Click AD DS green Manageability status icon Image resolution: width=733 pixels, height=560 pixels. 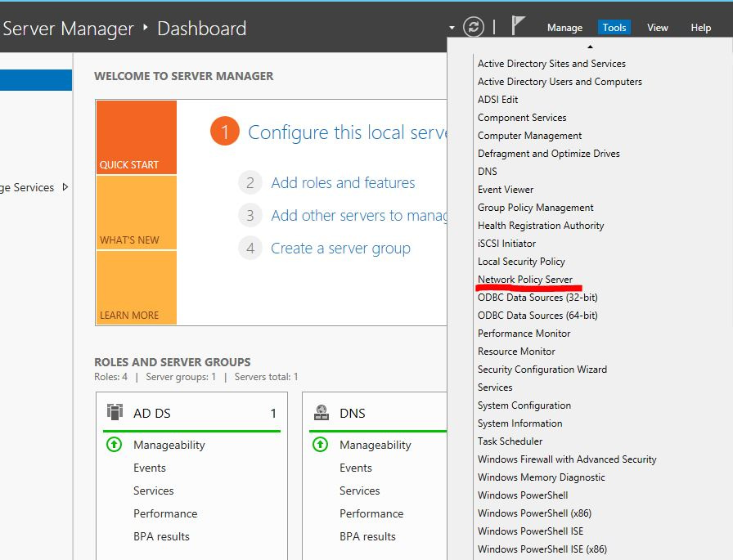coord(114,444)
